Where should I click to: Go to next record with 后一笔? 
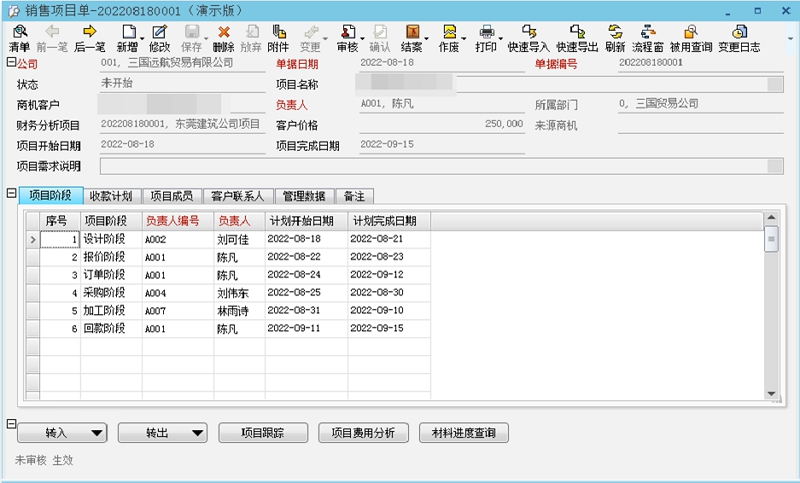point(90,38)
